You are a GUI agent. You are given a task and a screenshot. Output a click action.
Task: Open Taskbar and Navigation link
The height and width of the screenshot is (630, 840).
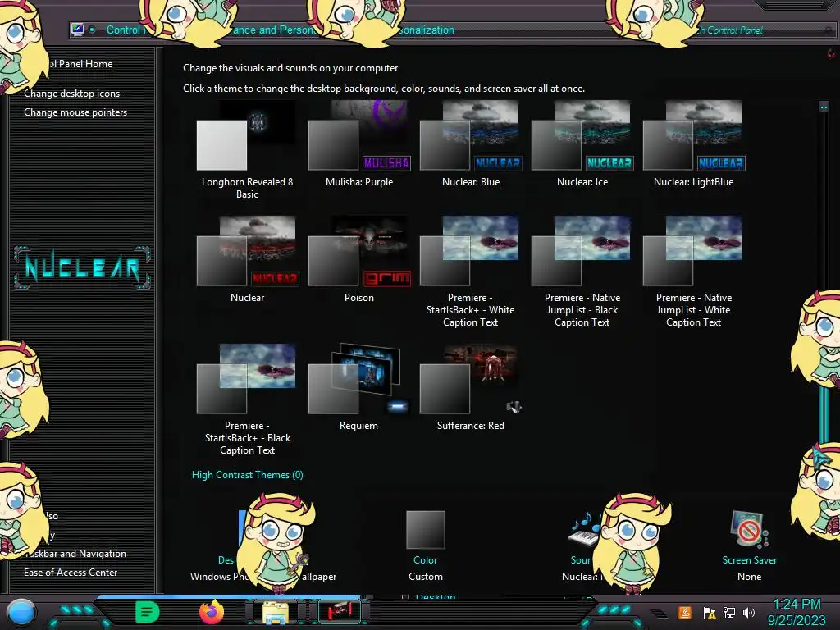point(75,554)
